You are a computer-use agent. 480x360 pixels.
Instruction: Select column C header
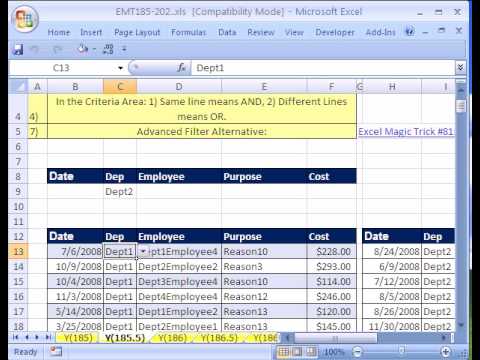[x=120, y=87]
